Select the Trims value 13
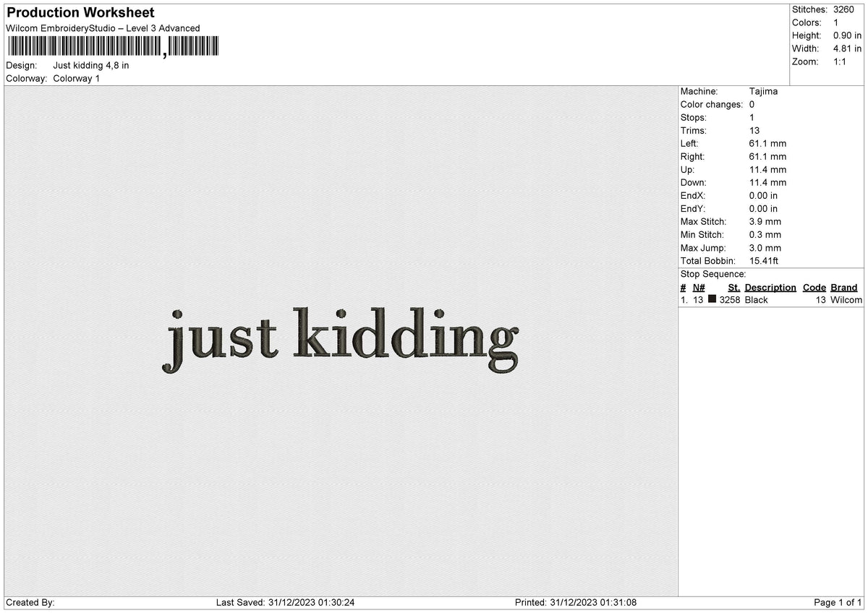The image size is (868, 613). (x=754, y=130)
